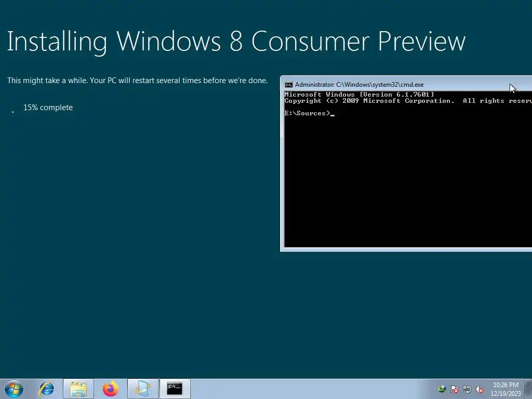
Task: Click the Copyright 2009 Microsoft Corporation line
Action: point(408,101)
